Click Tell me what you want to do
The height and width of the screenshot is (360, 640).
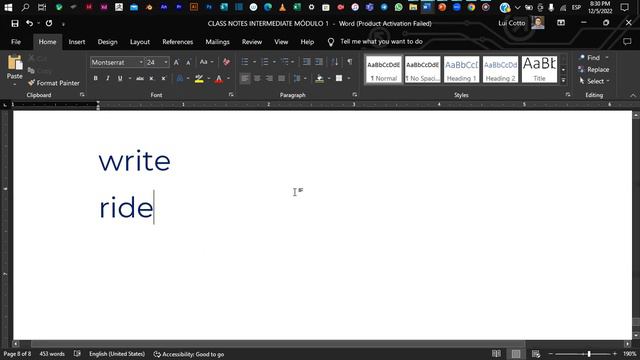[381, 42]
